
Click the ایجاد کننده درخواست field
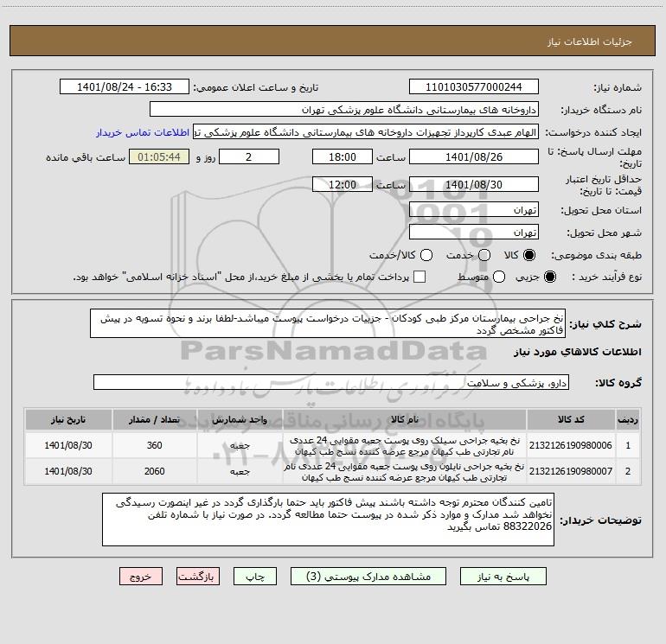[366, 132]
